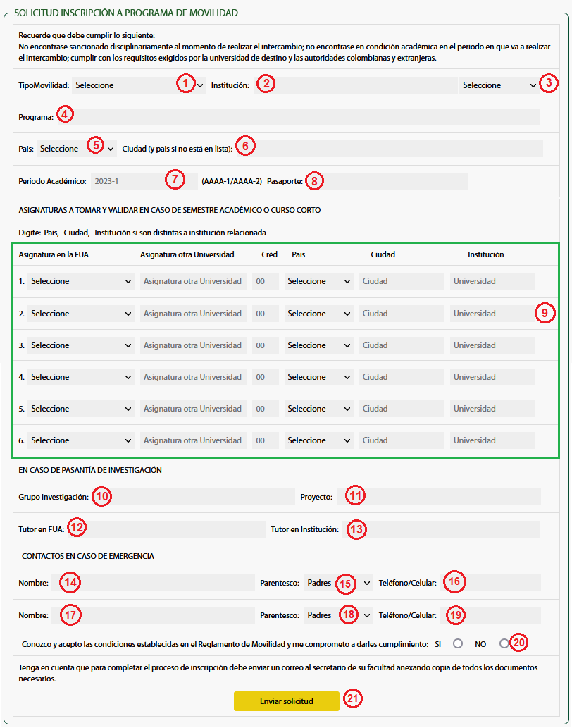Open the TipoMovilidad dropdown
This screenshot has height=728, width=572.
coord(139,85)
